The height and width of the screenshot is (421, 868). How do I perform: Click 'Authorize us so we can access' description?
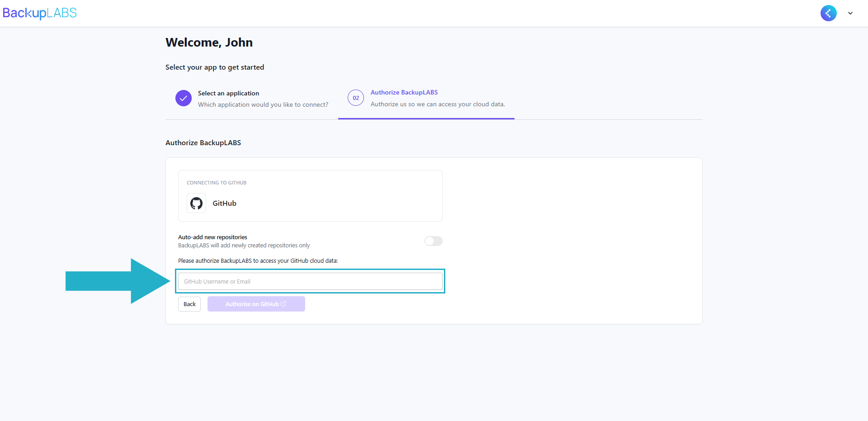[438, 104]
